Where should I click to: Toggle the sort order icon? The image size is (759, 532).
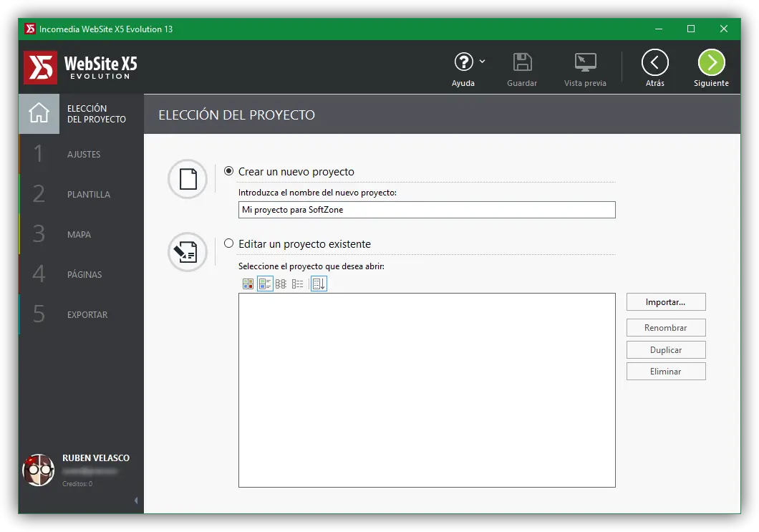coord(319,284)
